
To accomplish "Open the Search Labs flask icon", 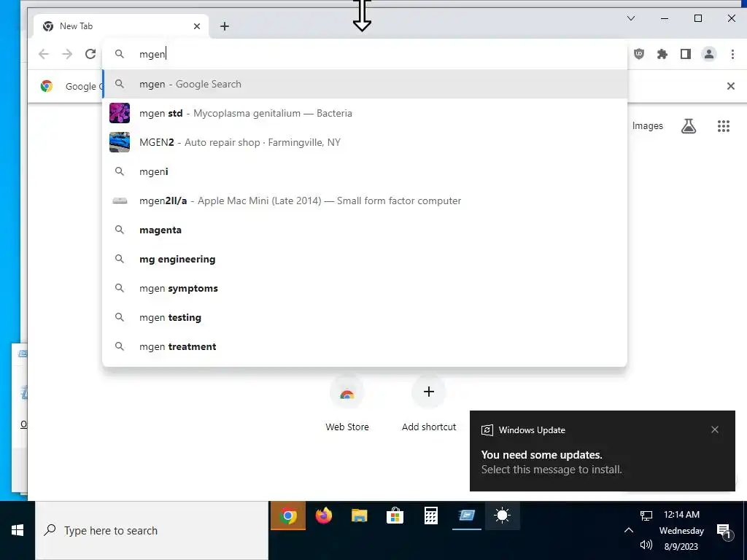I will [689, 126].
